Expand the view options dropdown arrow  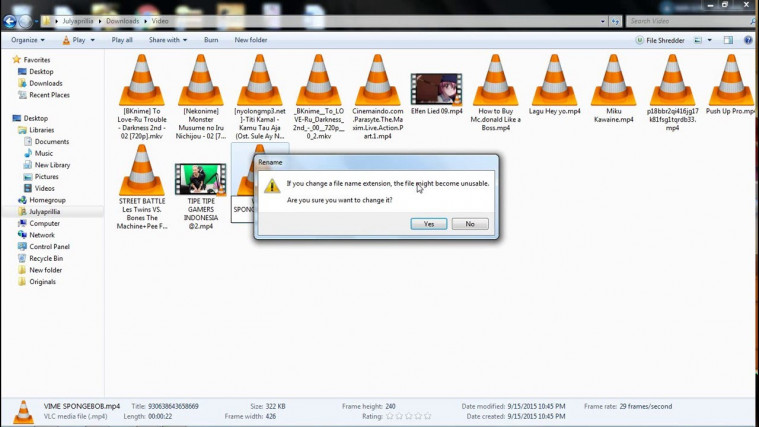point(710,41)
